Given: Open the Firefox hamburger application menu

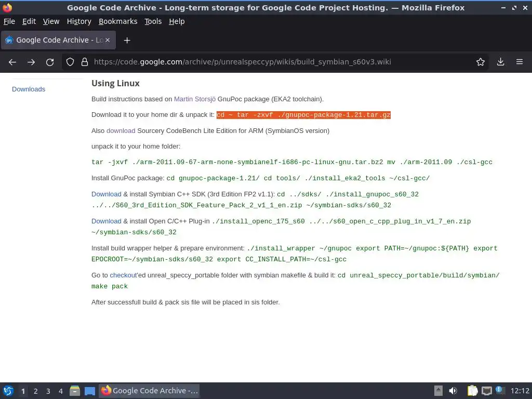Looking at the screenshot, I should (520, 62).
